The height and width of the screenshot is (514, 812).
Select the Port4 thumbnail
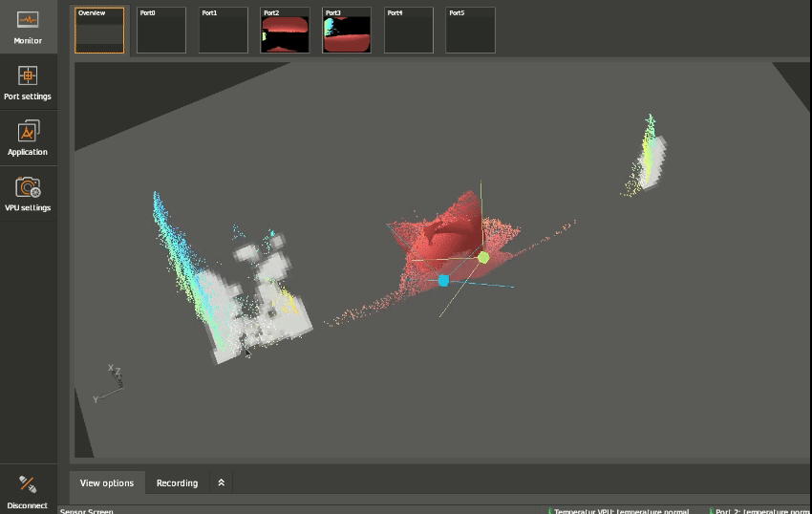pos(409,31)
